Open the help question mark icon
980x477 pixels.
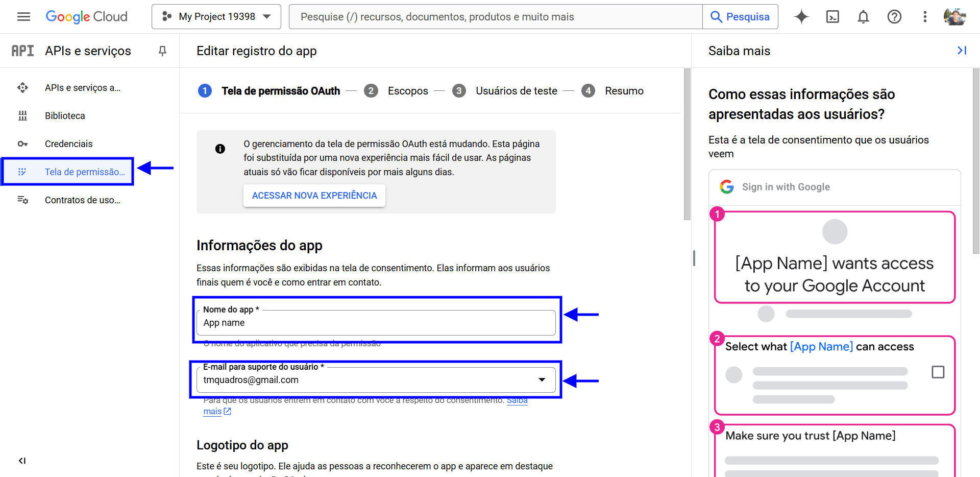[x=894, y=17]
